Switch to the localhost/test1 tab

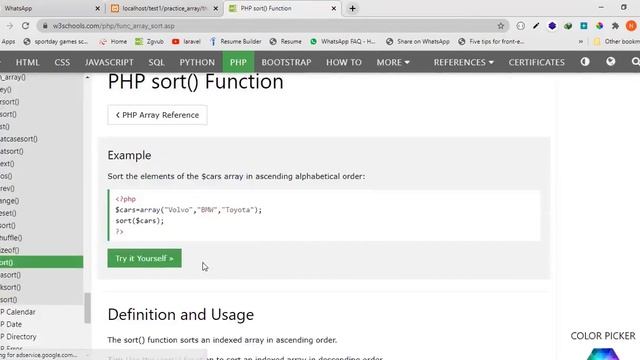[163, 8]
